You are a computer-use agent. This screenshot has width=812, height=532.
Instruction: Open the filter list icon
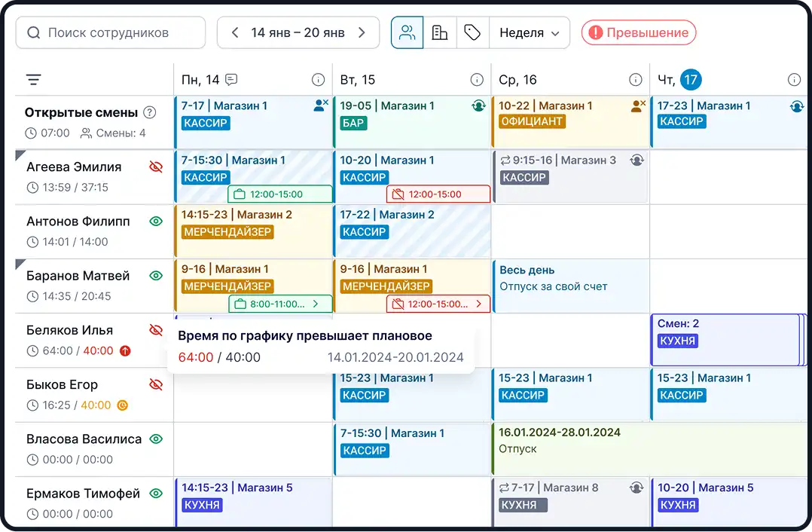click(34, 80)
